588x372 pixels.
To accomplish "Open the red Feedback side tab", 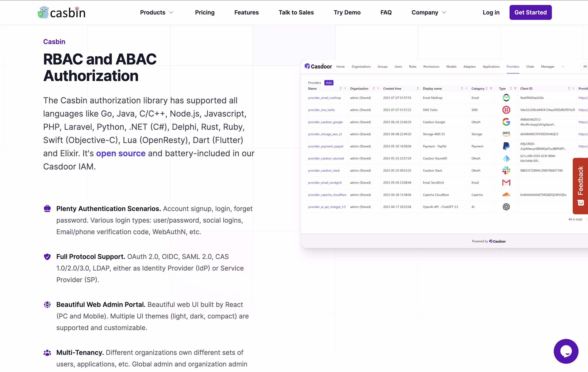I will coord(580,186).
